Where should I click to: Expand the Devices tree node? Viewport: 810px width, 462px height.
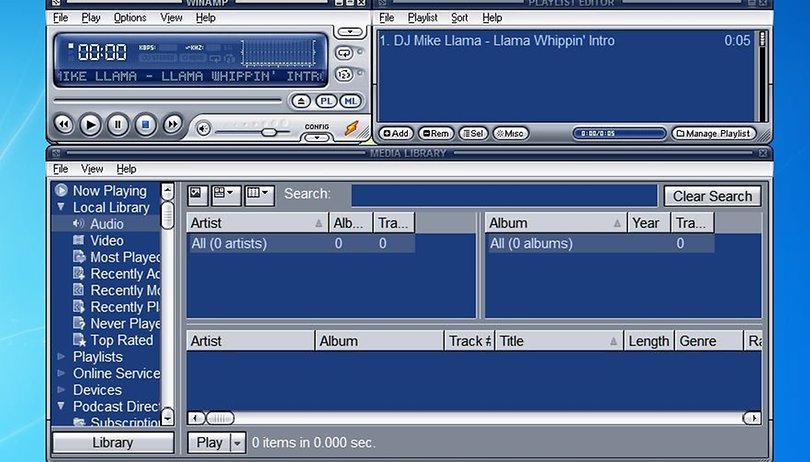[61, 390]
